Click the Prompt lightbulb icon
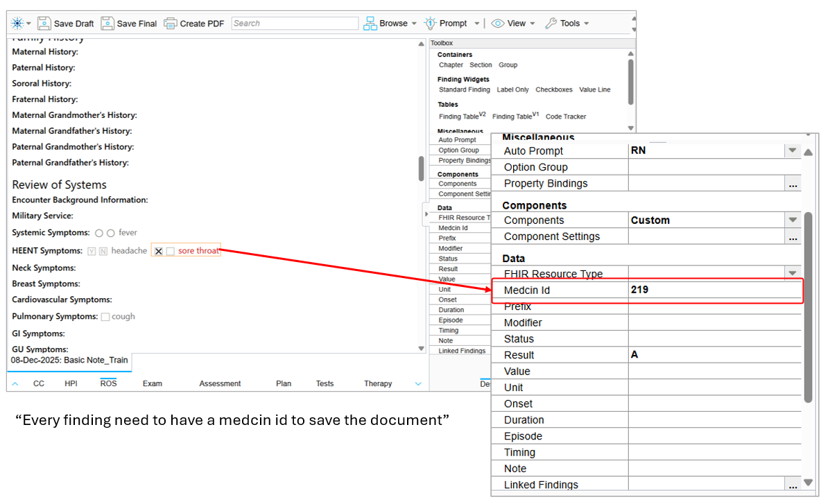 click(x=430, y=24)
